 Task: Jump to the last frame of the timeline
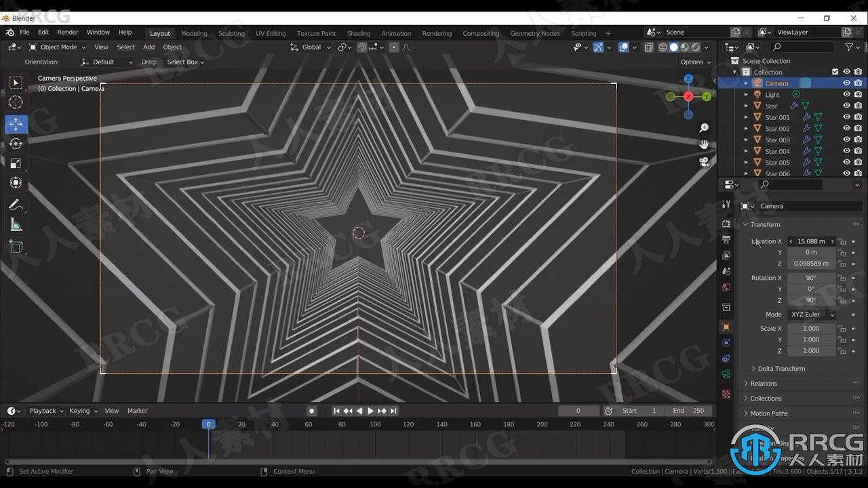click(393, 411)
